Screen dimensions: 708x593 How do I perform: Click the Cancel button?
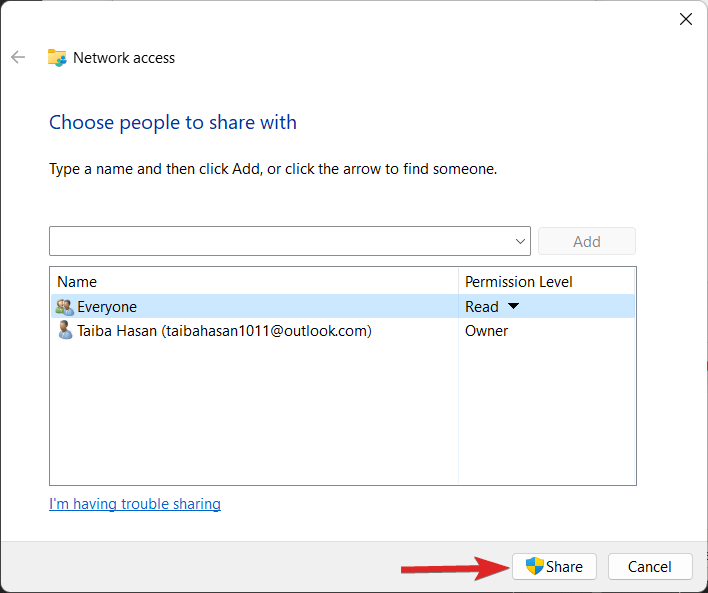(649, 566)
